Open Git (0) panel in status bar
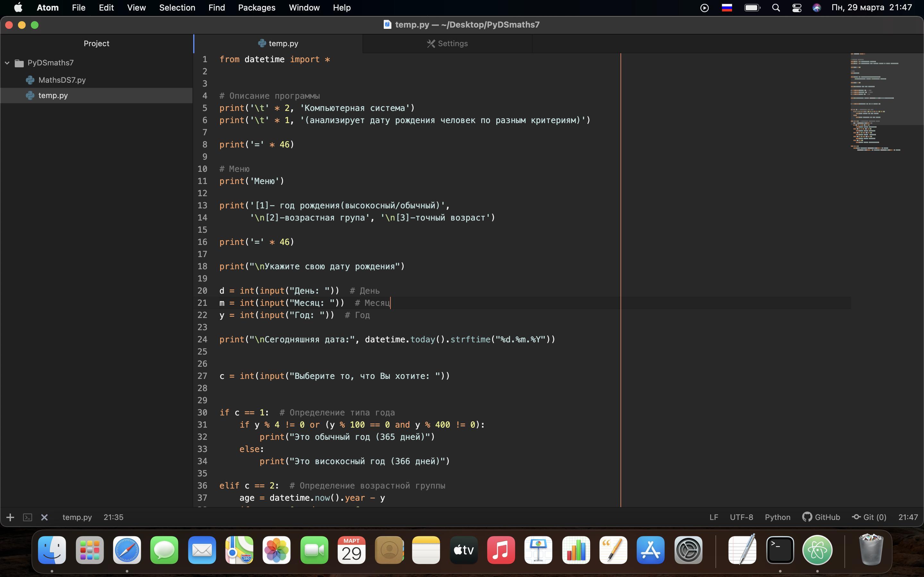The width and height of the screenshot is (924, 577). [x=869, y=517]
